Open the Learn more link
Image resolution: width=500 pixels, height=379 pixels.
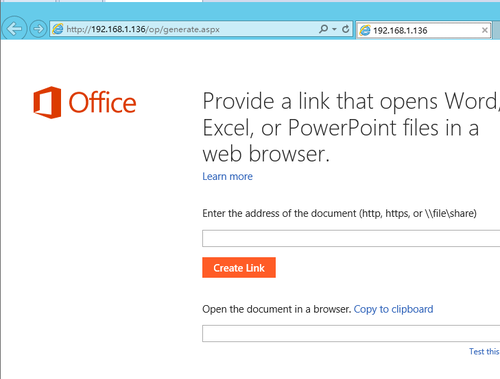[x=228, y=176]
